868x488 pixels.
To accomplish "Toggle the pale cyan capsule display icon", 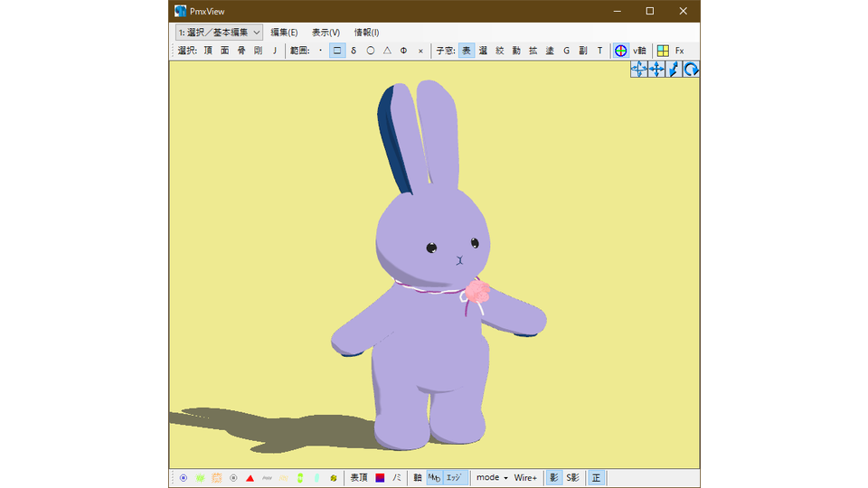I will click(x=316, y=478).
